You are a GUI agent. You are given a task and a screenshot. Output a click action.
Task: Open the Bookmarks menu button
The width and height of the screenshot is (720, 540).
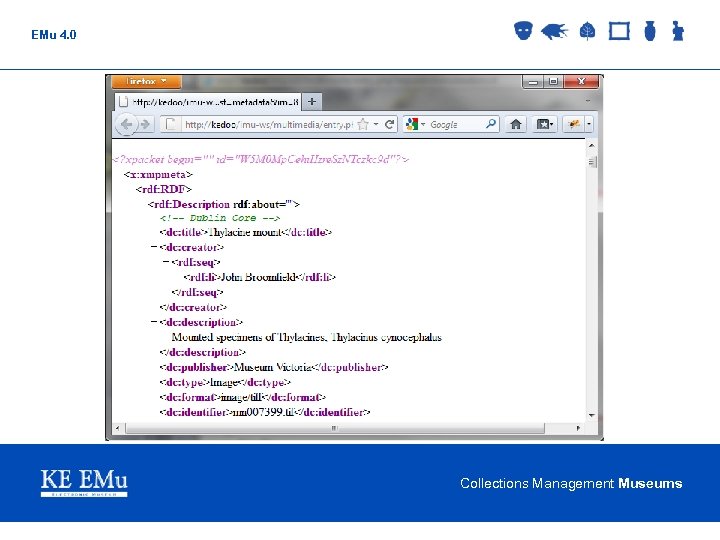[545, 124]
